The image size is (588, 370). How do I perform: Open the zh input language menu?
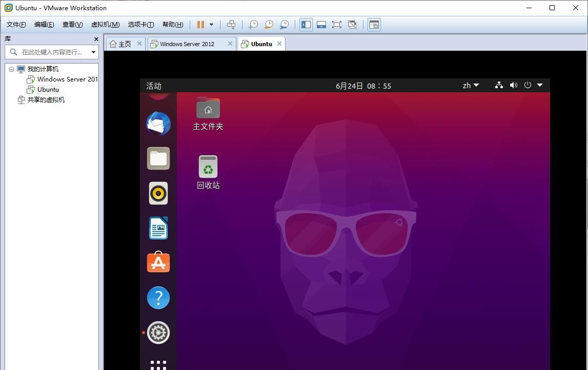(469, 85)
